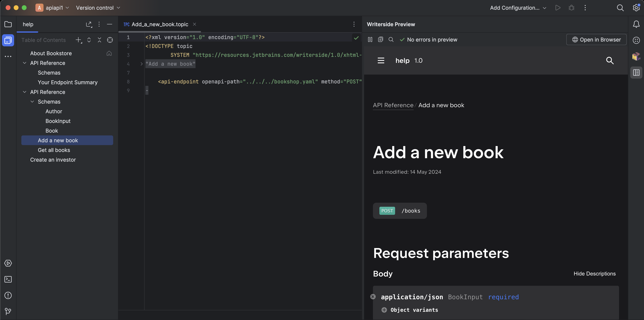Collapse all Table of Contents items
644x320 pixels.
99,40
